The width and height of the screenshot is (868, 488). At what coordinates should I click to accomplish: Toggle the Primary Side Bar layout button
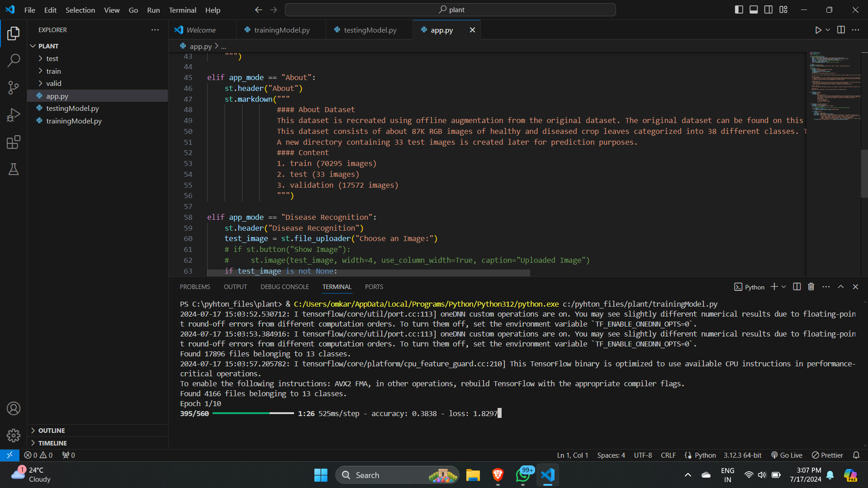coord(739,9)
